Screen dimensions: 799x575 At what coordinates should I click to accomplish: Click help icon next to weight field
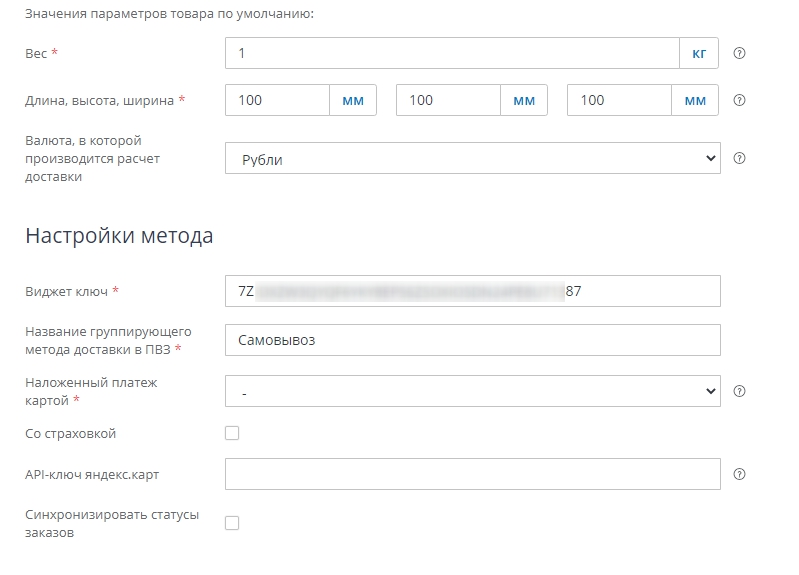tap(740, 53)
